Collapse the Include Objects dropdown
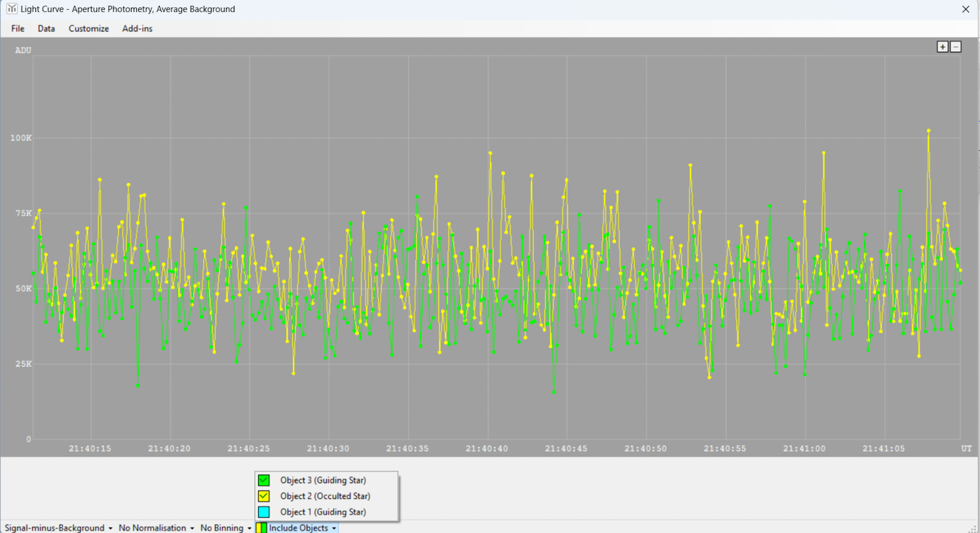The height and width of the screenshot is (533, 980). pos(302,528)
